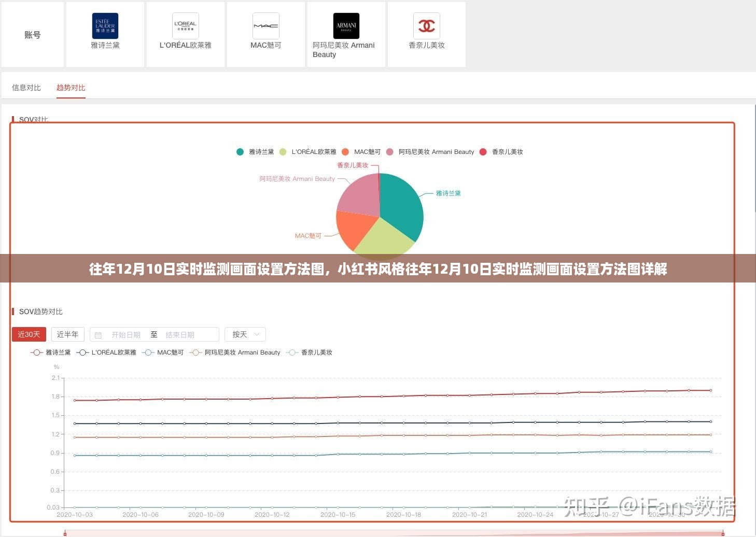
Task: Click the calendar icon in date field
Action: pyautogui.click(x=99, y=335)
